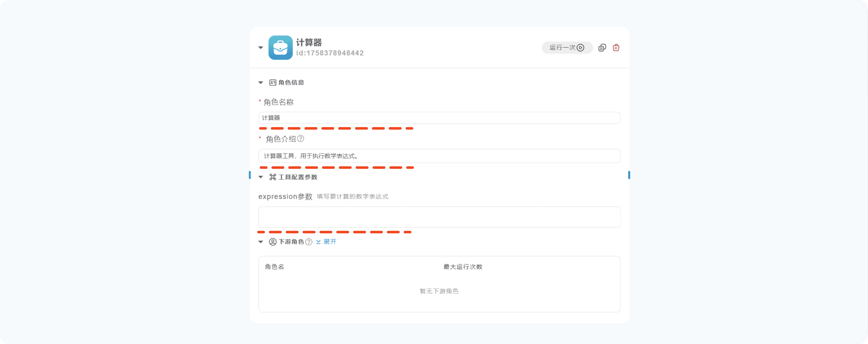Viewport: 868px width, 344px height.
Task: Collapse the whole 计算器 card
Action: coord(260,47)
